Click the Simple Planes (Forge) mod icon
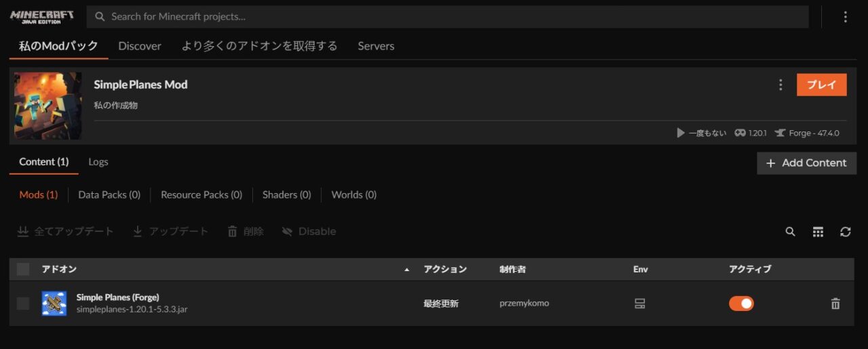Image resolution: width=868 pixels, height=349 pixels. click(x=54, y=304)
